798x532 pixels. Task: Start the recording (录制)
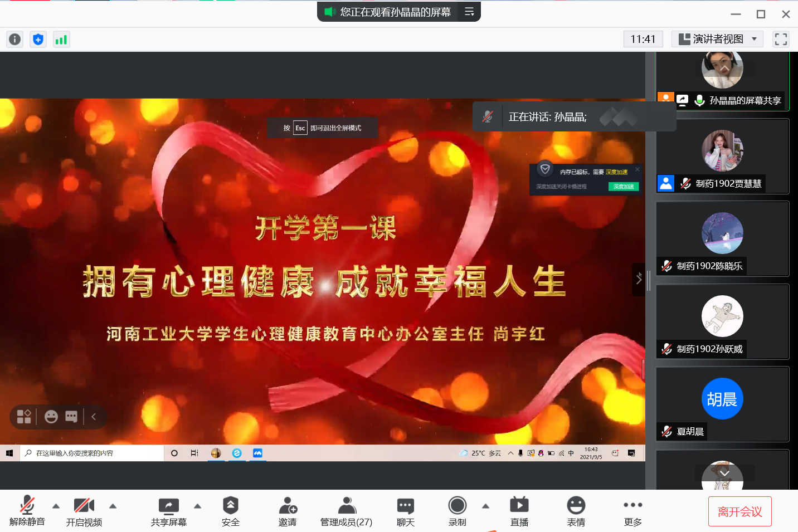pos(457,511)
